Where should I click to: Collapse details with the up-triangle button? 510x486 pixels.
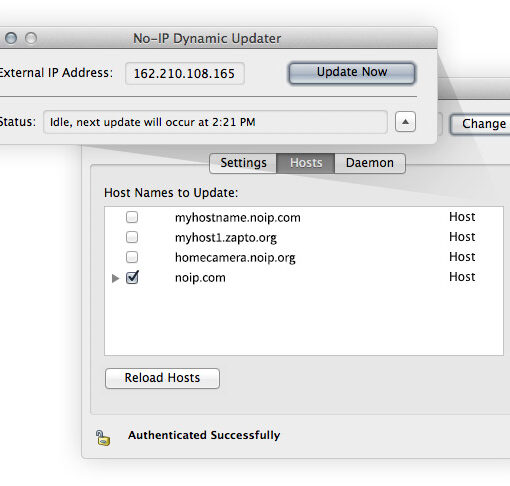tap(405, 122)
